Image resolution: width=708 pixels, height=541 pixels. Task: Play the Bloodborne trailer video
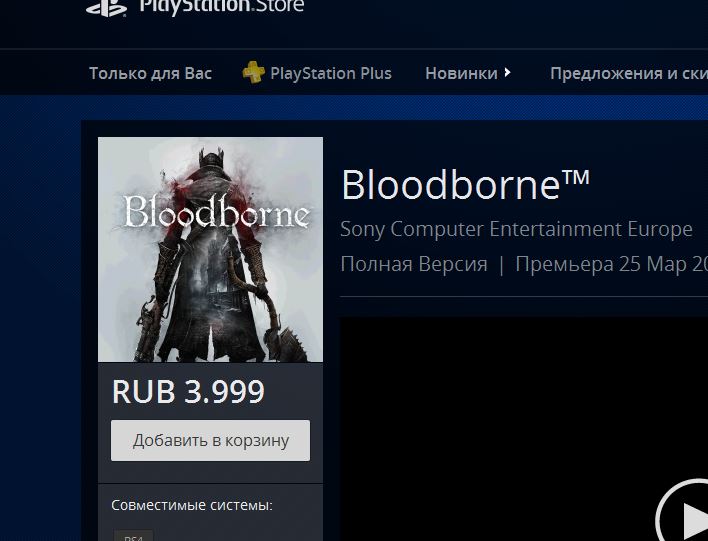tap(686, 515)
